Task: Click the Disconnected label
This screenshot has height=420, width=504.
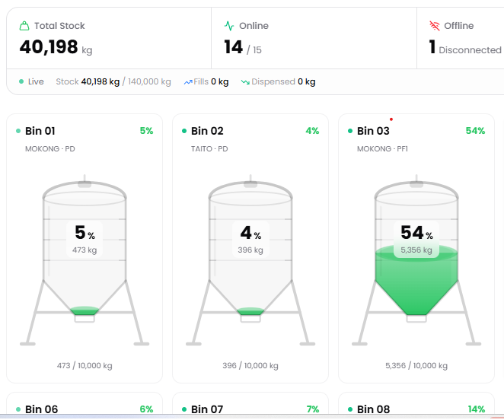Action: coord(470,50)
